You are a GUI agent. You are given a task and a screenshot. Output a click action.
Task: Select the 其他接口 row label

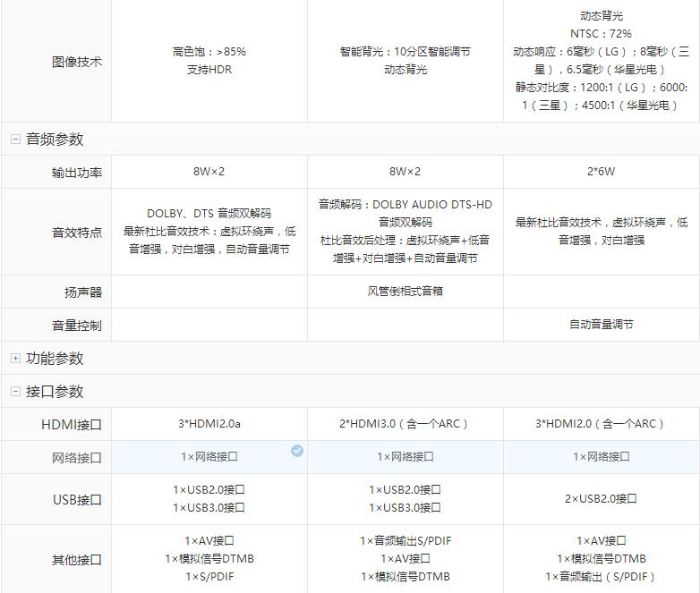click(x=77, y=560)
